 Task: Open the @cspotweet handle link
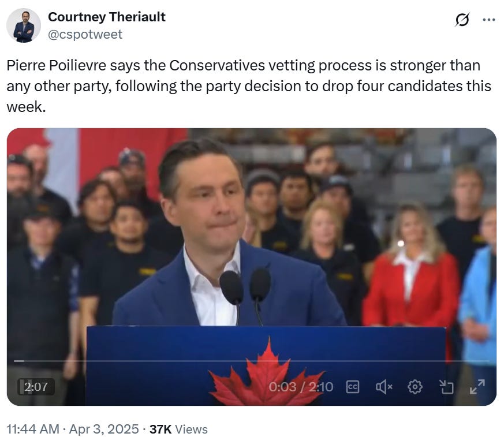(x=85, y=35)
